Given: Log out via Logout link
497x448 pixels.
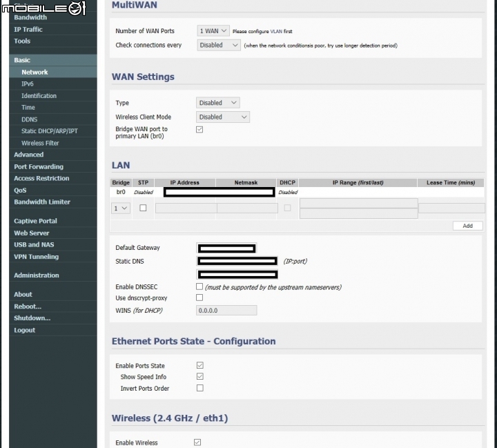Looking at the screenshot, I should point(24,330).
